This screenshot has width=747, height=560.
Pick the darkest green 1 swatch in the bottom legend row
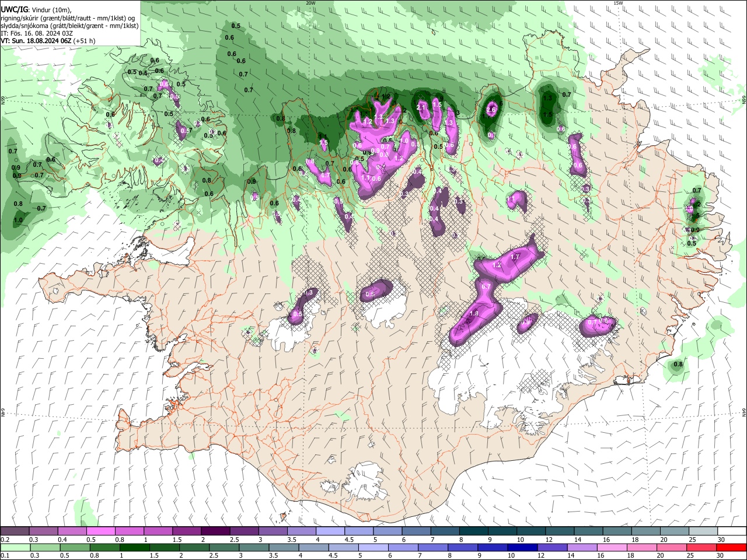tap(134, 547)
